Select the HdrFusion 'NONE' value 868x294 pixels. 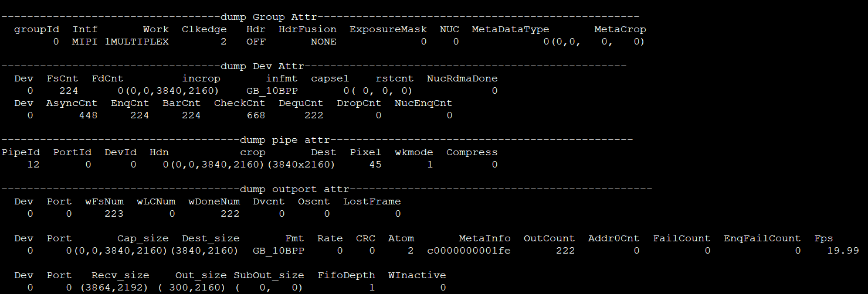pyautogui.click(x=324, y=42)
